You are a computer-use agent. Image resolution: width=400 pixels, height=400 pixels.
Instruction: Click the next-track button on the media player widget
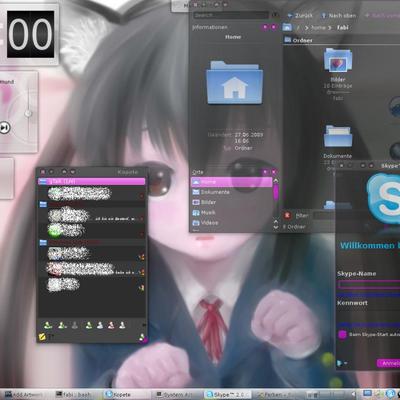click(5, 127)
